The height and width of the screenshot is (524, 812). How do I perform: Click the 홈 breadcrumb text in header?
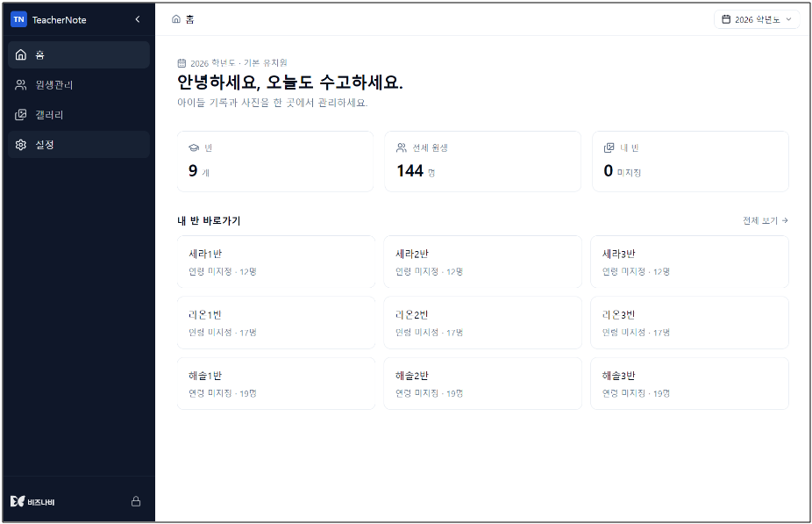click(x=190, y=19)
